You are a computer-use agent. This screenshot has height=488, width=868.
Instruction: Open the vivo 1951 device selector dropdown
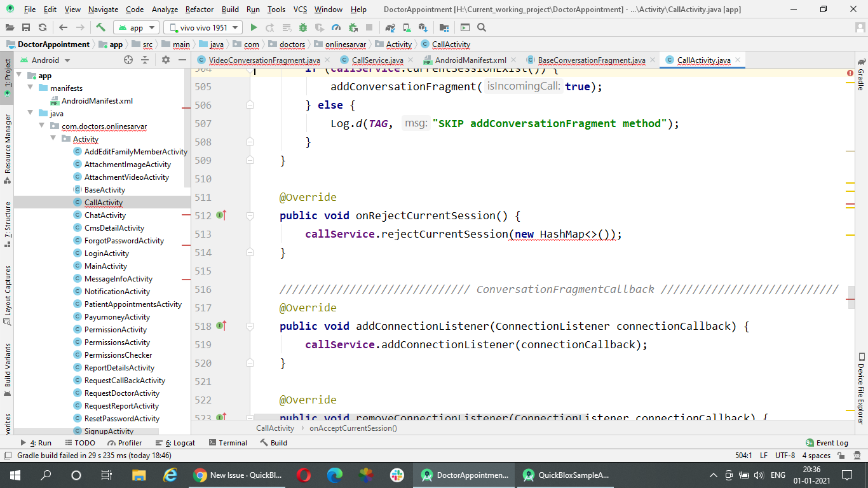click(x=202, y=27)
